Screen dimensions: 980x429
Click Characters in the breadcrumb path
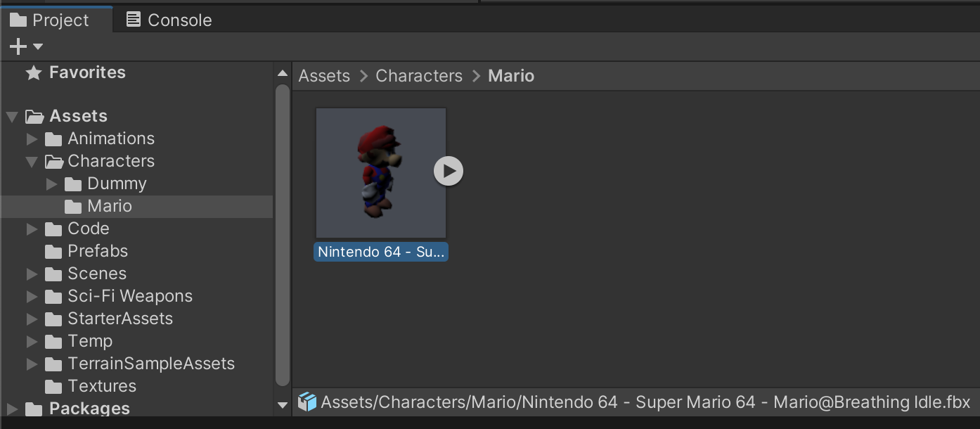point(419,76)
